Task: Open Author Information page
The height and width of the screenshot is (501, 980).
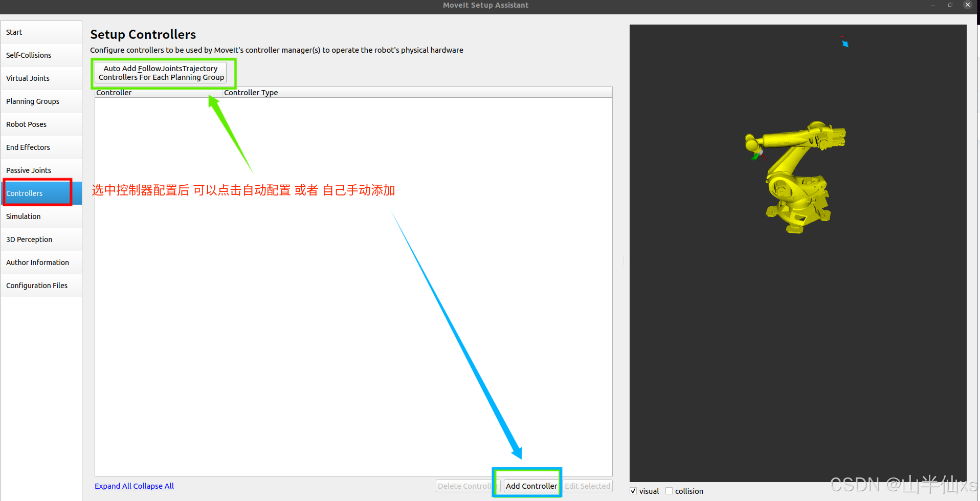Action: coord(41,263)
